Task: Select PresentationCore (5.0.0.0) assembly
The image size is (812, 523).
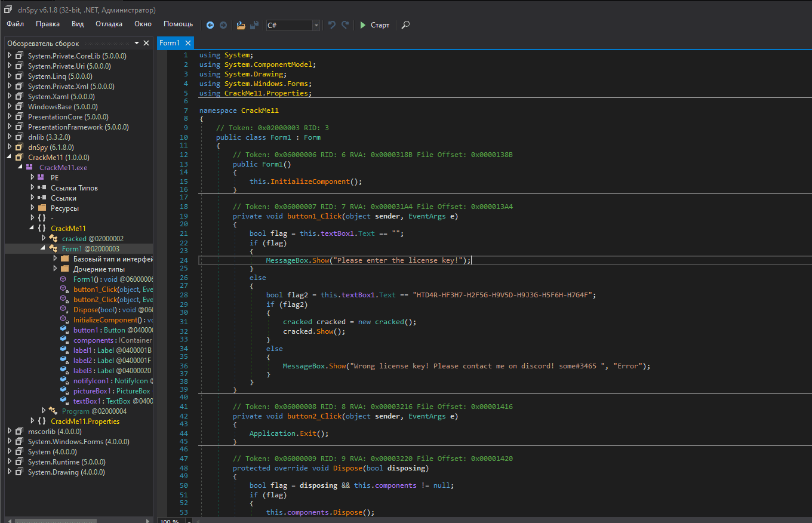Action: pos(68,116)
